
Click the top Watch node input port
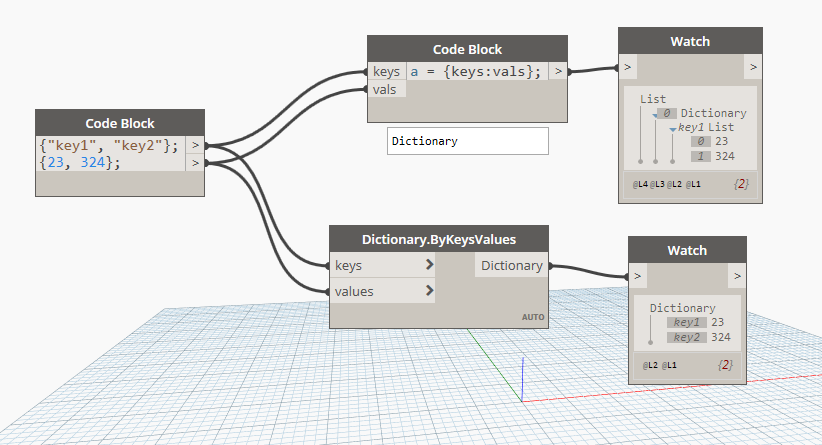coord(628,67)
